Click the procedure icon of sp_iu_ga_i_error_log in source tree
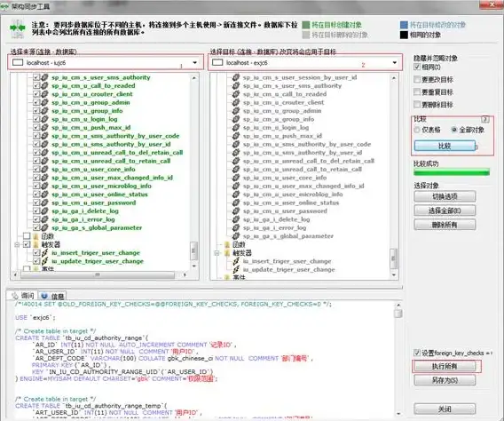This screenshot has height=421, width=504. point(44,219)
